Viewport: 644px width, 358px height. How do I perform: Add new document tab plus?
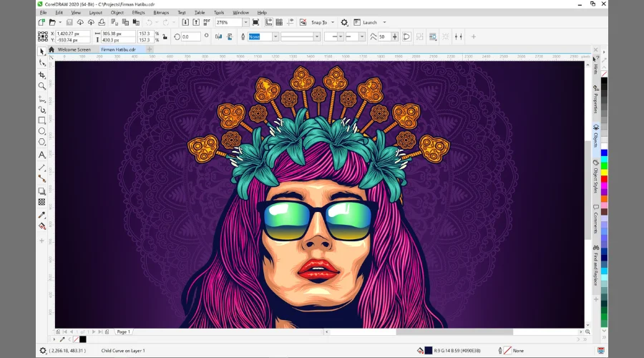click(150, 49)
